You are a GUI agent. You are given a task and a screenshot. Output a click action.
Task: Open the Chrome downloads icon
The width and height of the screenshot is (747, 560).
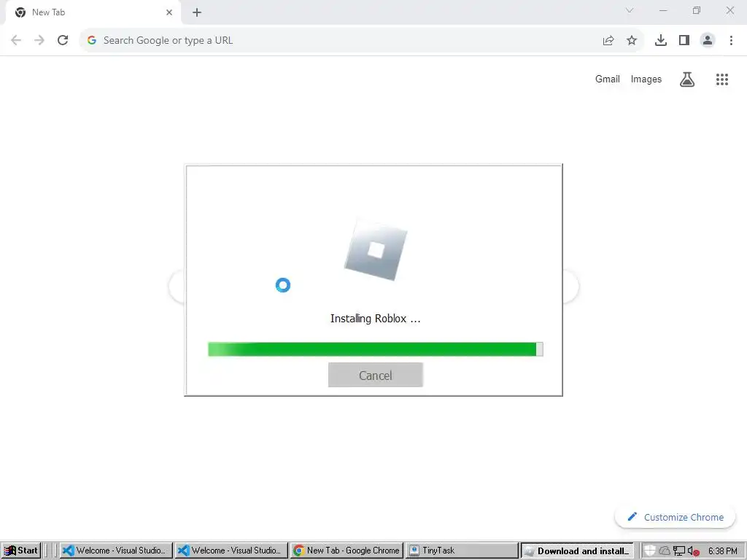661,41
